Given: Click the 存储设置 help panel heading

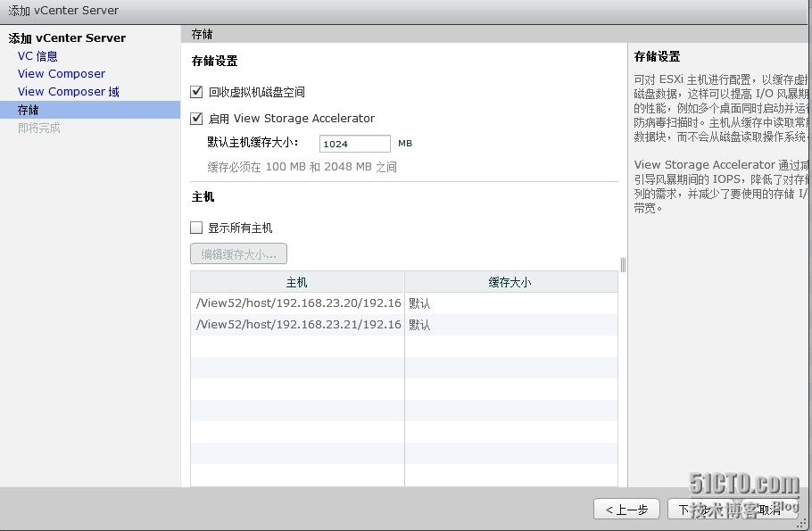Looking at the screenshot, I should tap(657, 56).
